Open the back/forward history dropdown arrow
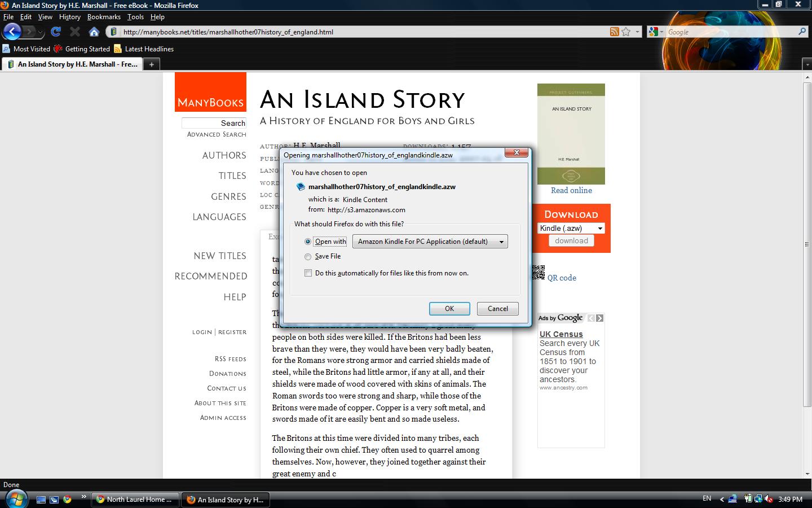Viewport: 812px width, 508px height. click(40, 32)
